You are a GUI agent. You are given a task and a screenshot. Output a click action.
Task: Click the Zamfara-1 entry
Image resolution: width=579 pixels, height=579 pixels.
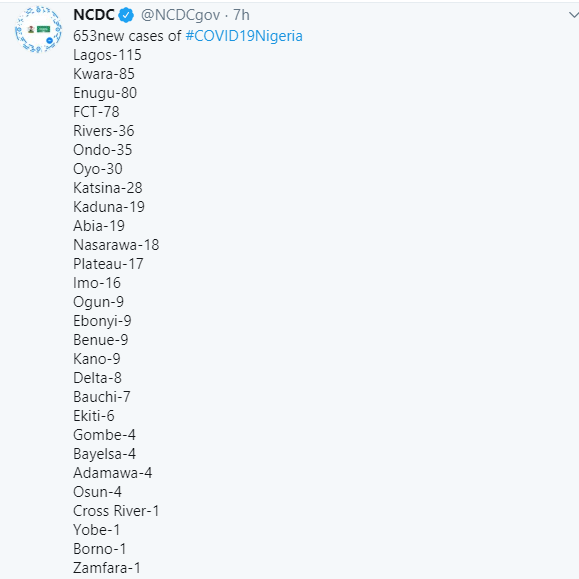click(x=107, y=568)
